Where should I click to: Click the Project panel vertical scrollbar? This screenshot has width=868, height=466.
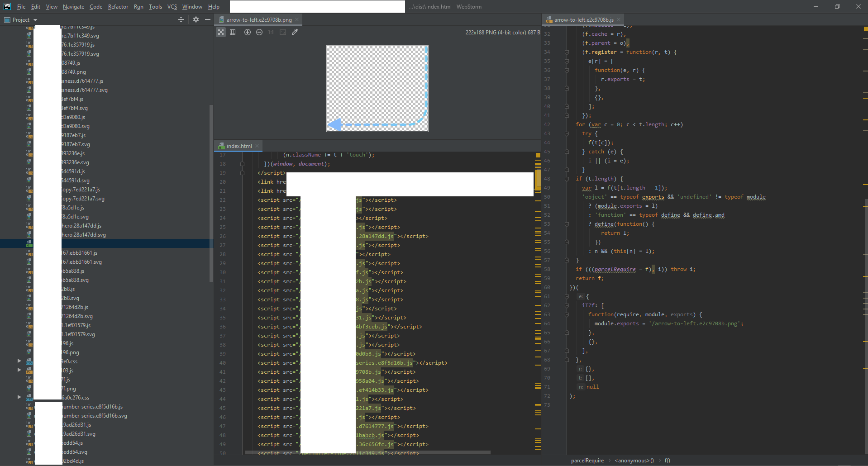(x=211, y=193)
